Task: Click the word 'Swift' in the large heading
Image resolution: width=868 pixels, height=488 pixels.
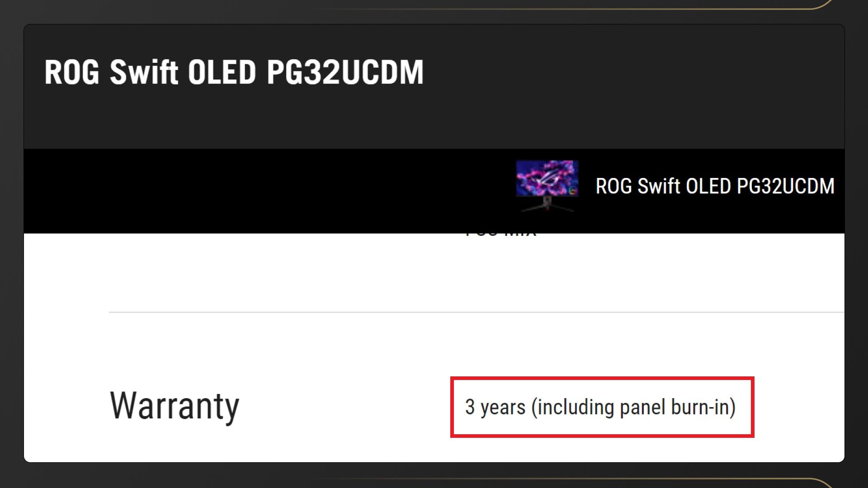Action: coord(144,72)
